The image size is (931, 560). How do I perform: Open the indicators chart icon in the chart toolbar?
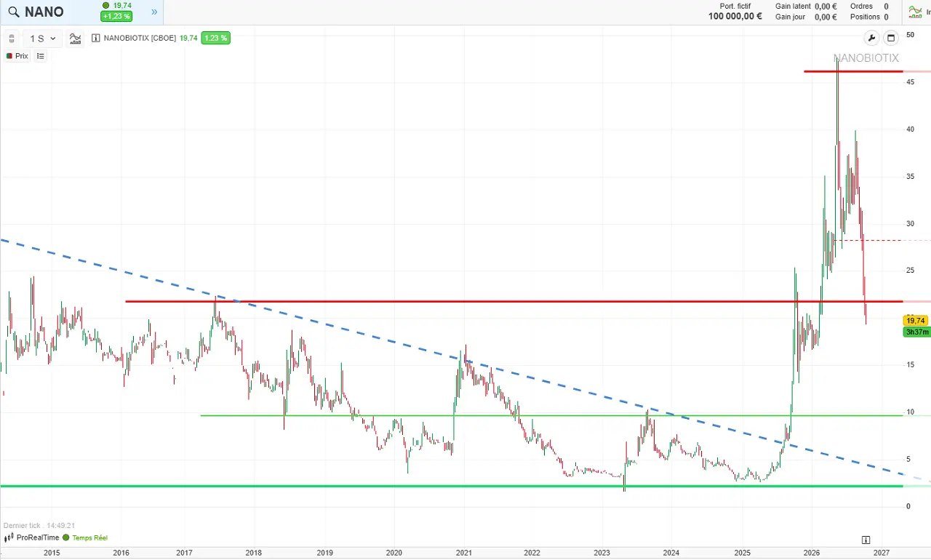76,39
